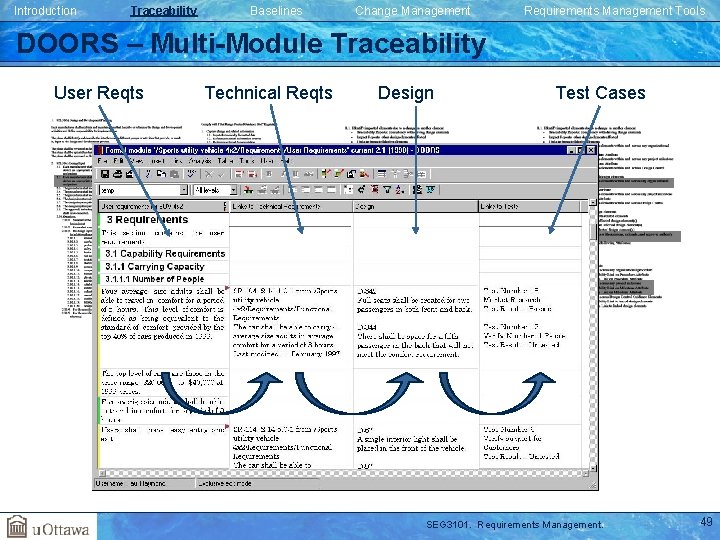This screenshot has width=720, height=540.
Task: Select '3.1.1.1 Number of People' heading
Action: (154, 279)
